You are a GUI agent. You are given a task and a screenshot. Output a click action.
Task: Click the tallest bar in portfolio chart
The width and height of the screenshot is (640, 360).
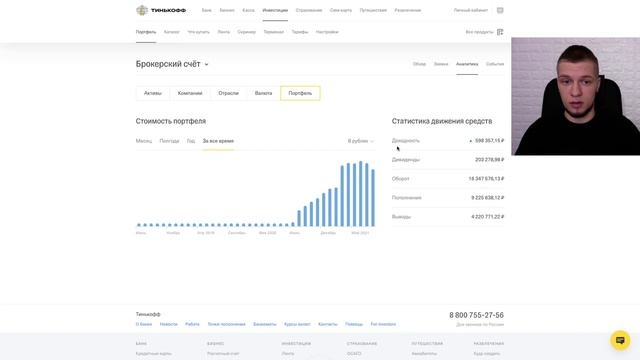point(360,194)
